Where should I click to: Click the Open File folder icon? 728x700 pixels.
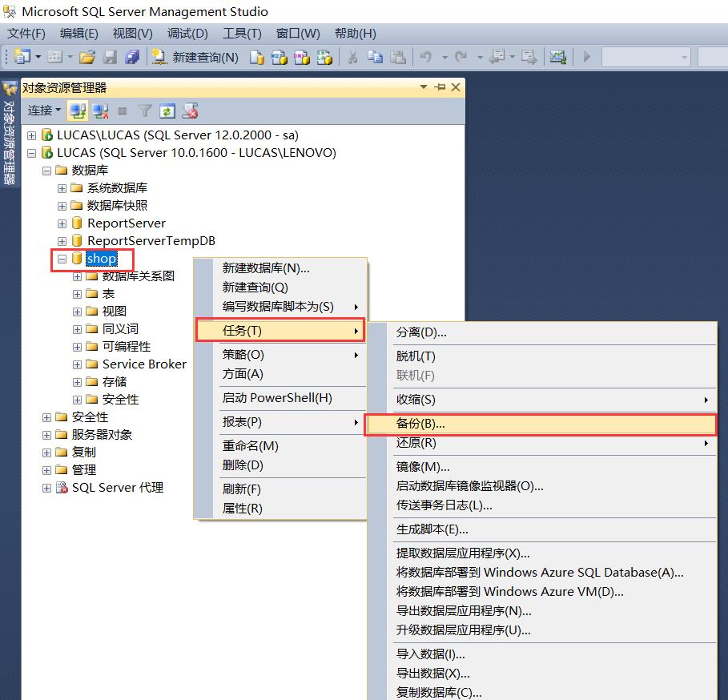[x=86, y=57]
